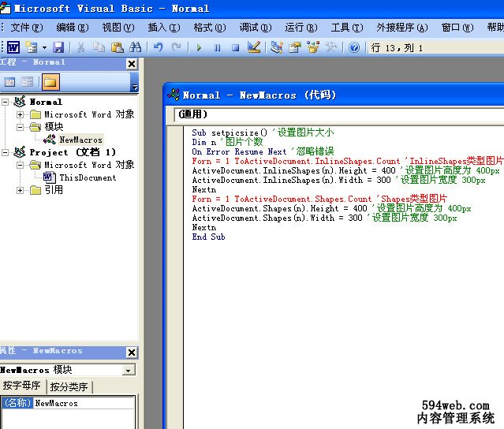Image resolution: width=504 pixels, height=429 pixels.
Task: Click the View Code icon in project panel
Action: click(9, 82)
